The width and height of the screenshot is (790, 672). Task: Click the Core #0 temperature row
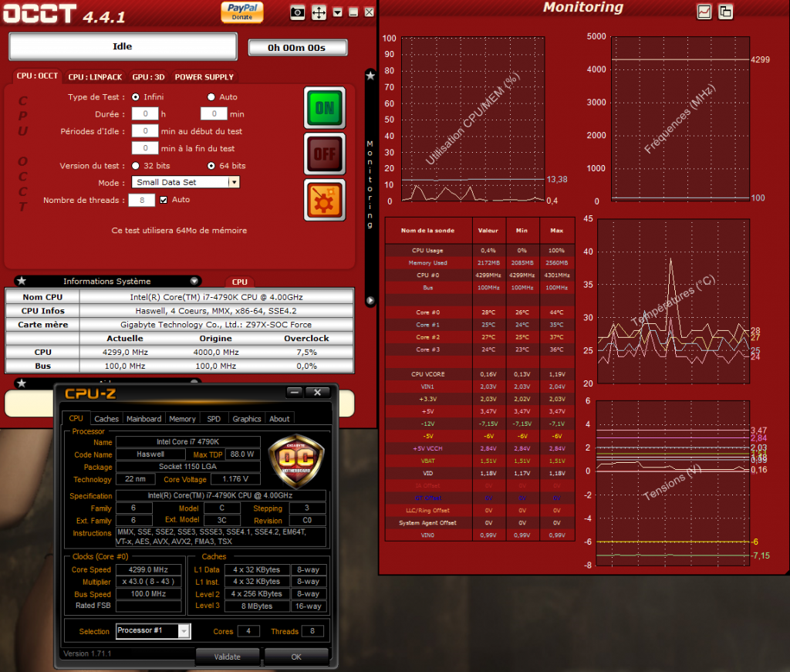pos(480,312)
